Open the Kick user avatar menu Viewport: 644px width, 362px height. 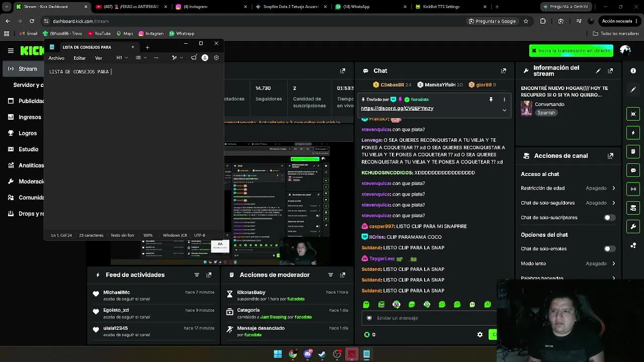tap(625, 50)
